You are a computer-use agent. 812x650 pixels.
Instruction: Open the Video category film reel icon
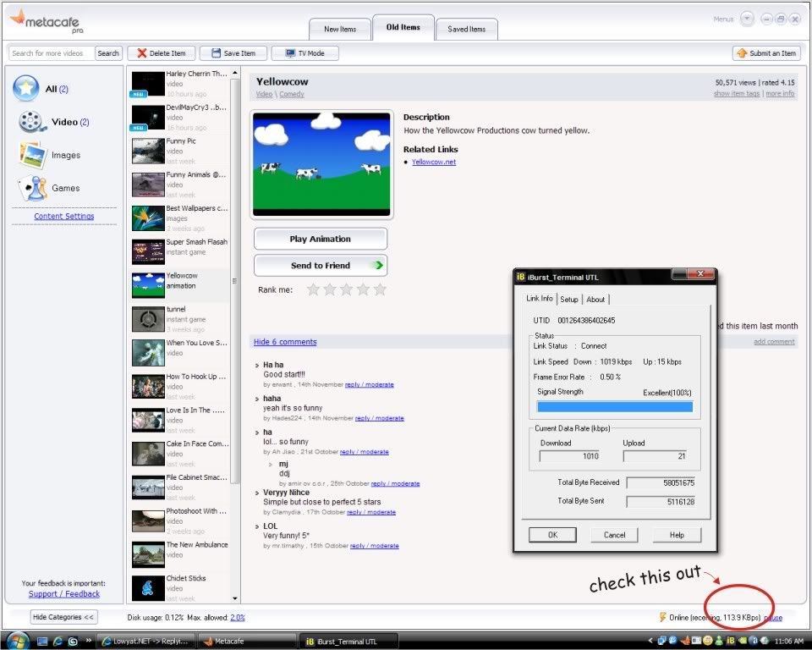coord(31,122)
